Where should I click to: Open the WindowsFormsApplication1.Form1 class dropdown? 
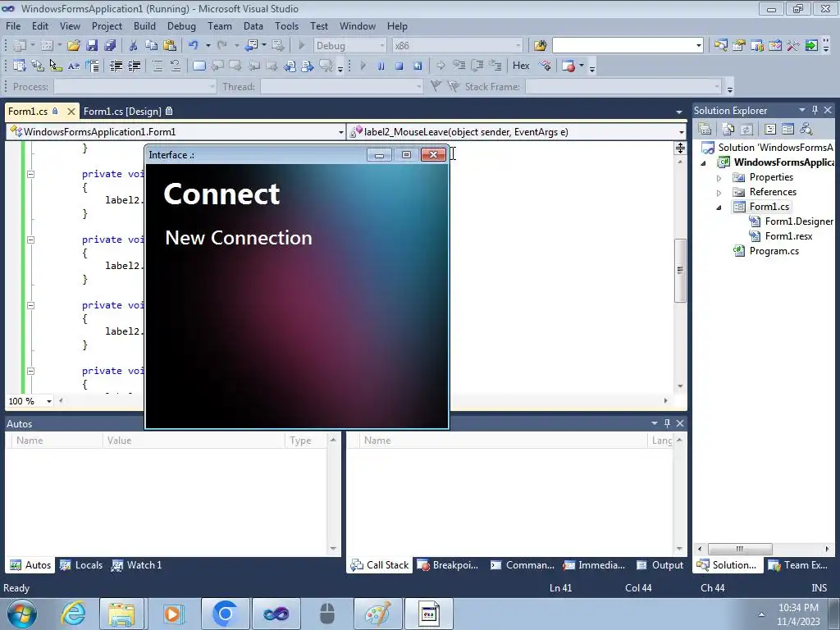(x=340, y=132)
